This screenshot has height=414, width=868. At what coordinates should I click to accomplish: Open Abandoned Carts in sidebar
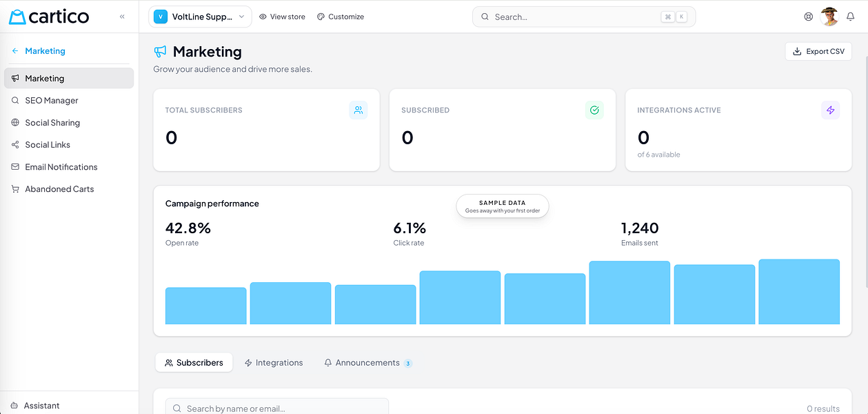69,188
